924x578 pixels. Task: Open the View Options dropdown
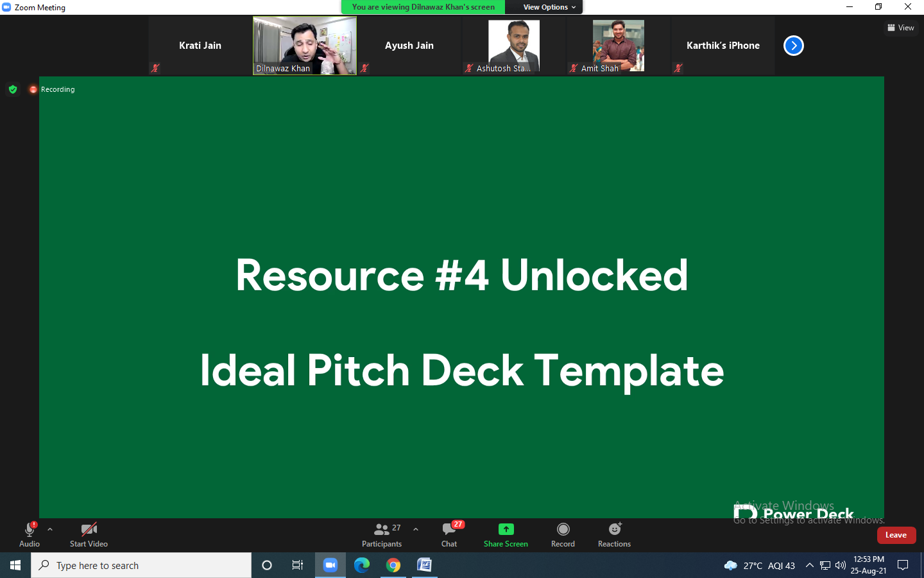pyautogui.click(x=549, y=7)
